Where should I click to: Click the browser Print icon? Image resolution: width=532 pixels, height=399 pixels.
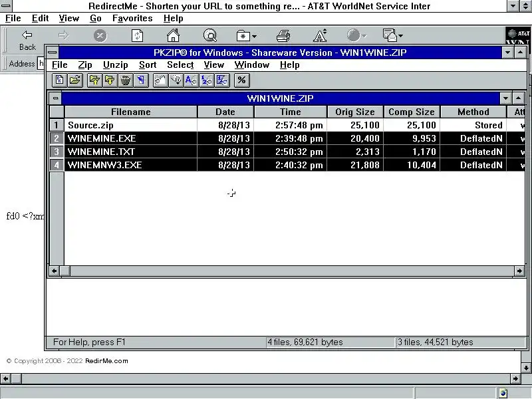click(283, 36)
